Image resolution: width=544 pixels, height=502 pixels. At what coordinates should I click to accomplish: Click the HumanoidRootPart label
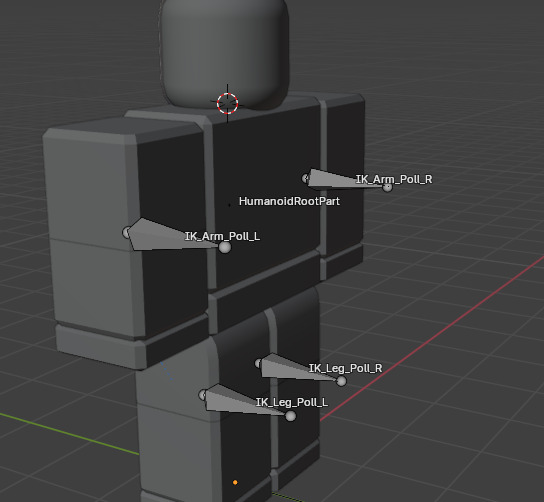coord(289,201)
